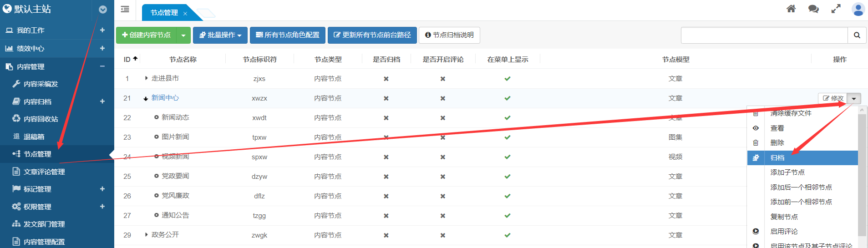
Task: Click the eye icon beside 查看
Action: click(756, 128)
